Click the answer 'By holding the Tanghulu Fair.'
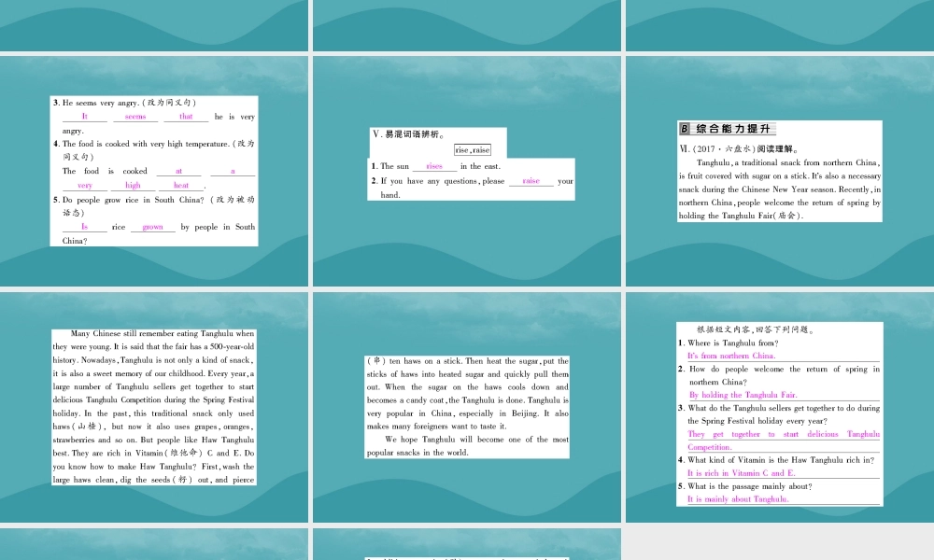The width and height of the screenshot is (934, 560). (x=743, y=395)
